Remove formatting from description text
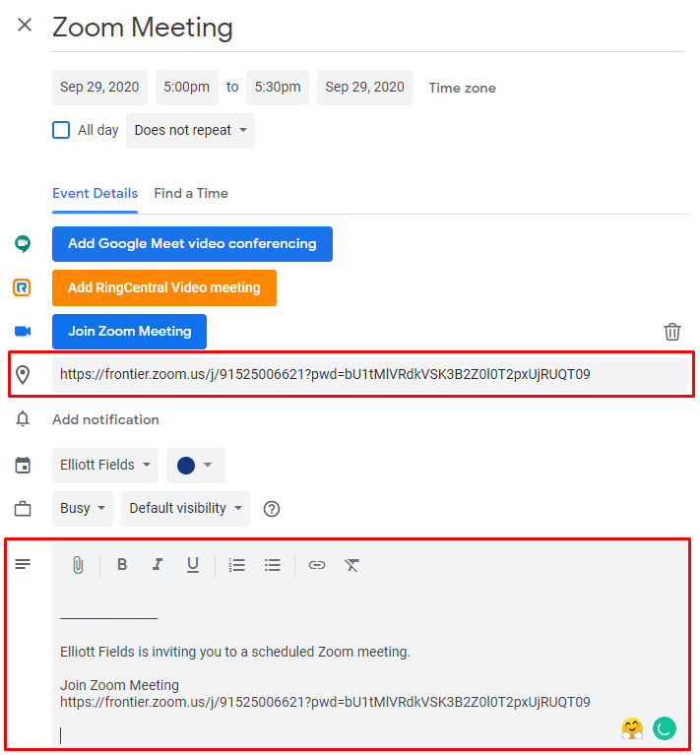Image resolution: width=700 pixels, height=755 pixels. coord(351,565)
